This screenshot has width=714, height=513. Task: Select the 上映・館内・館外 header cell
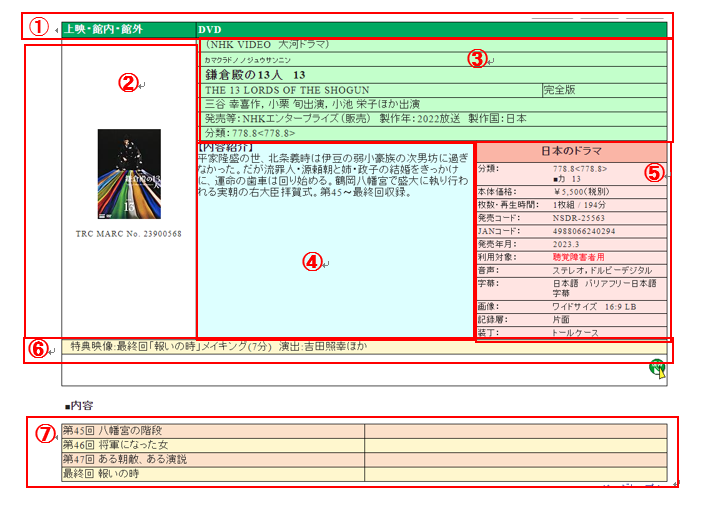pyautogui.click(x=103, y=30)
